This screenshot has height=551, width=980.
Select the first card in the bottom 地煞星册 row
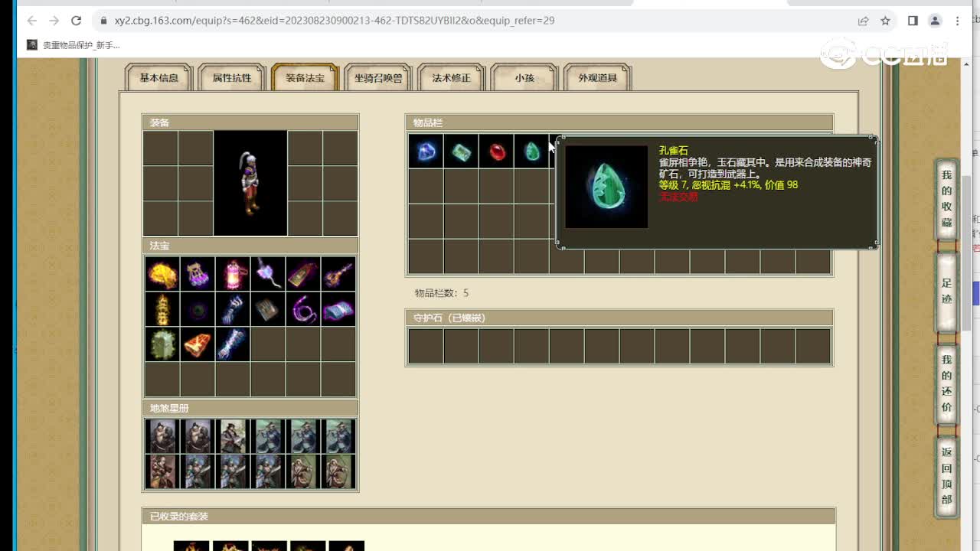pos(162,471)
